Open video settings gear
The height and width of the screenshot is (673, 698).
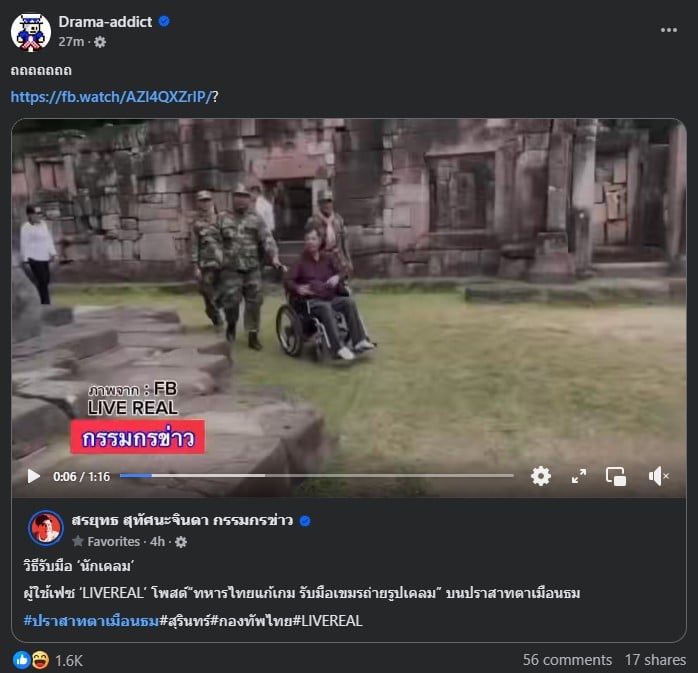[541, 476]
